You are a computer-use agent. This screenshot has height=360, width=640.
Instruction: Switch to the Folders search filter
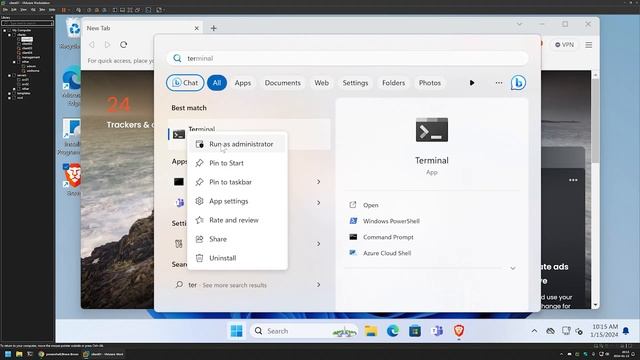coord(393,83)
